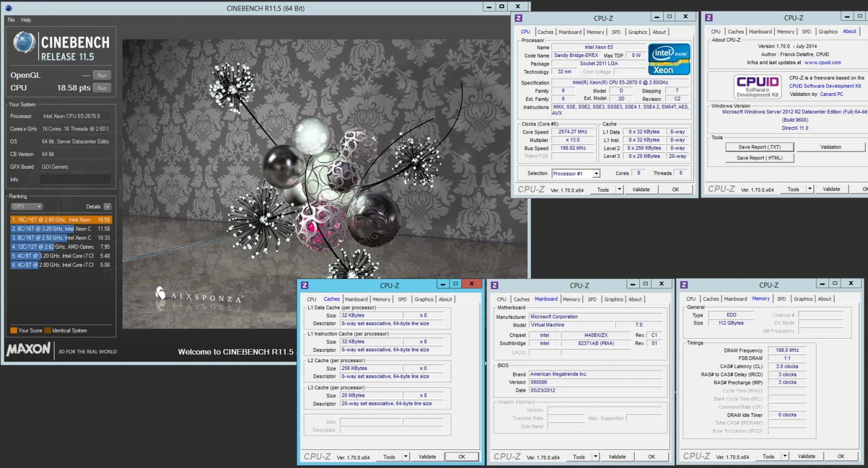Switch to SPD tab in Memory window
The width and height of the screenshot is (868, 468).
coord(781,299)
